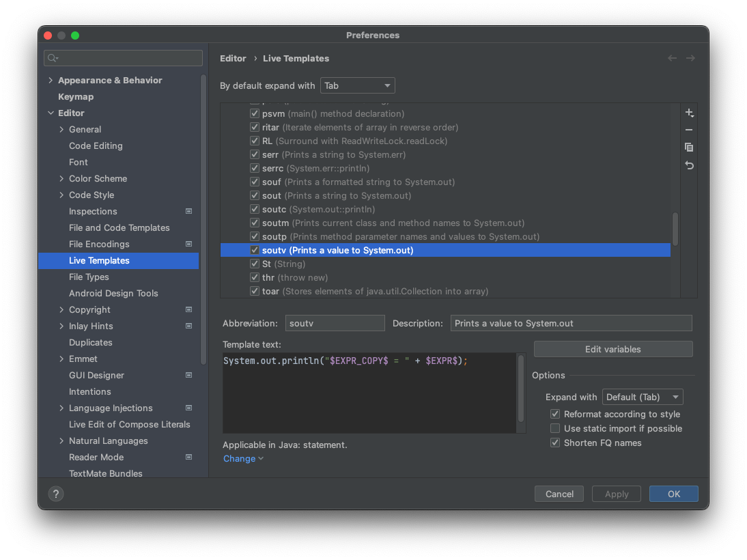Focus the Abbreviation field containing soutv

(335, 323)
